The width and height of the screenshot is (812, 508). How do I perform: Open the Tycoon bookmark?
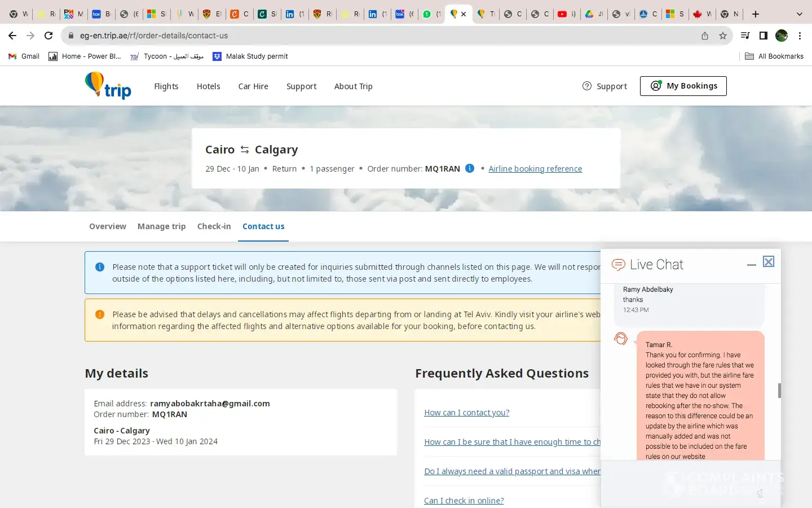pyautogui.click(x=167, y=56)
